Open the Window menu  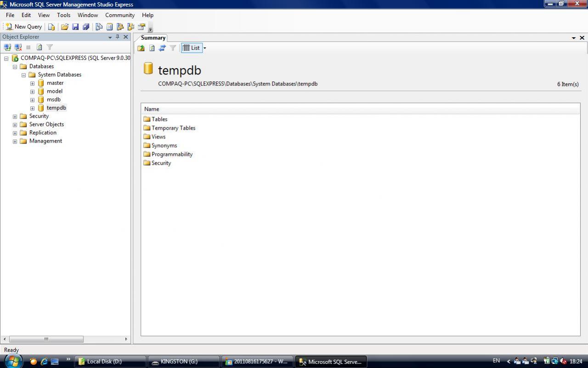point(88,15)
